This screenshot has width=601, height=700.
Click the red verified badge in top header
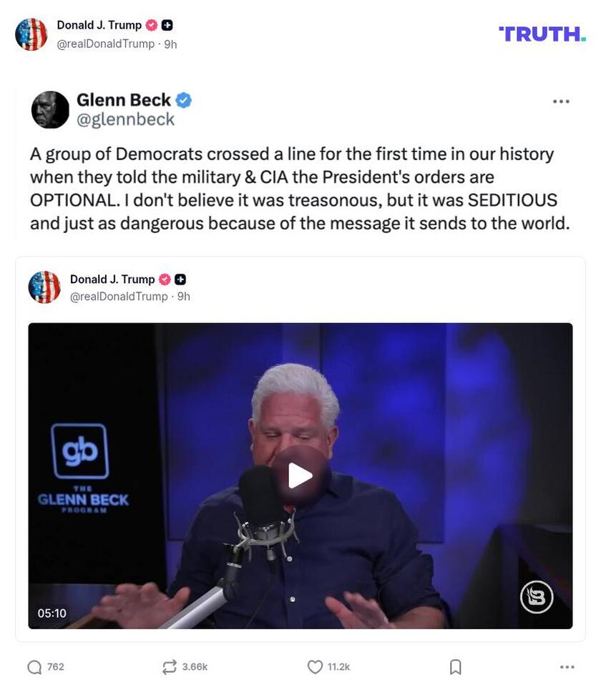(x=152, y=26)
